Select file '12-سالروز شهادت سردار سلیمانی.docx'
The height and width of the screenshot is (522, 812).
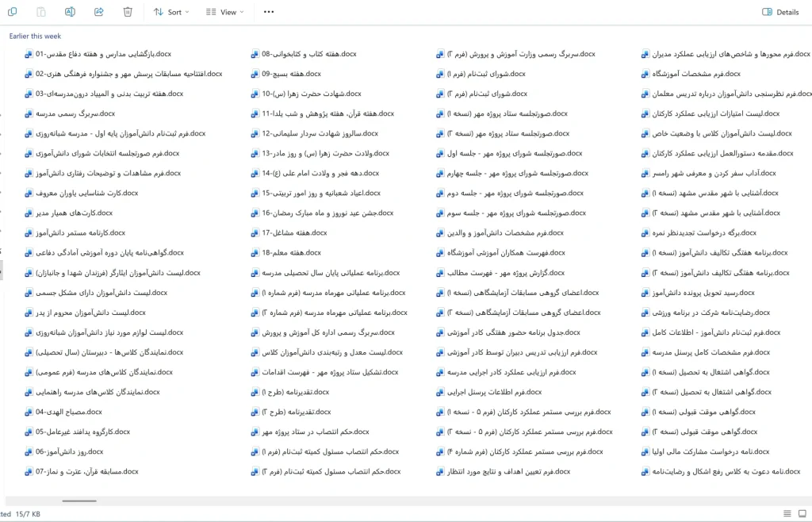tap(314, 133)
